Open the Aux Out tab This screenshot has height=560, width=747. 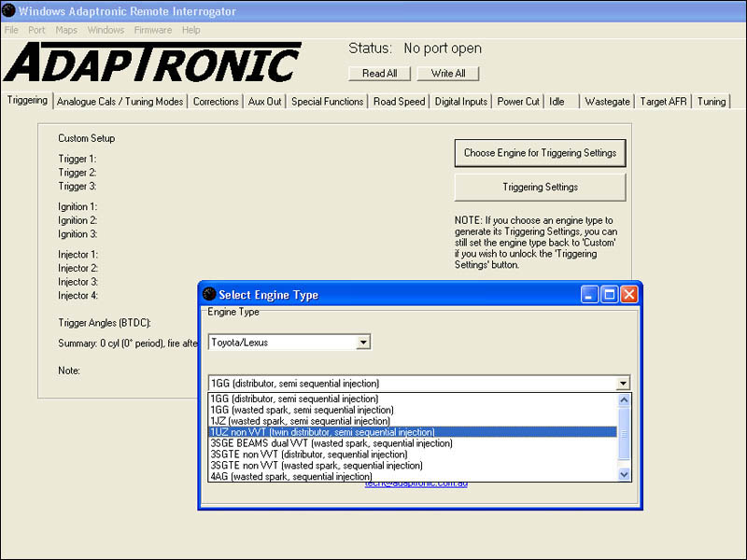tap(264, 102)
